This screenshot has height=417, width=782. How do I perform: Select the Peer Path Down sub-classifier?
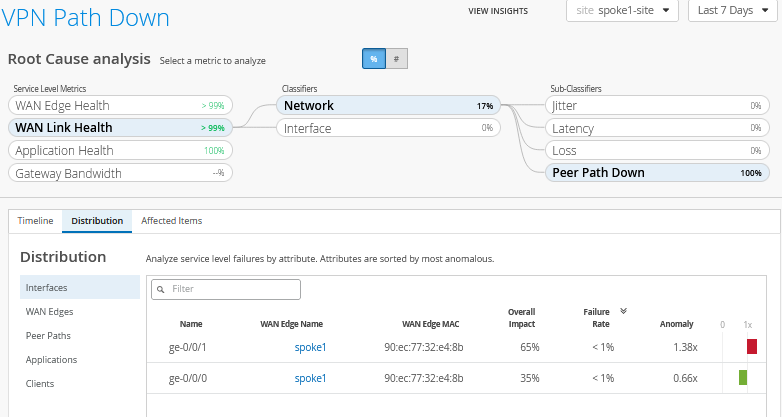[x=658, y=172]
